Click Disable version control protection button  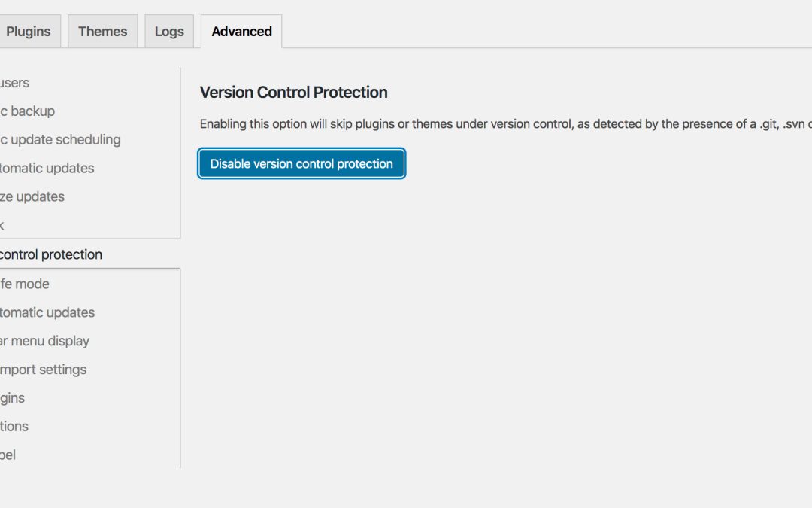(301, 164)
